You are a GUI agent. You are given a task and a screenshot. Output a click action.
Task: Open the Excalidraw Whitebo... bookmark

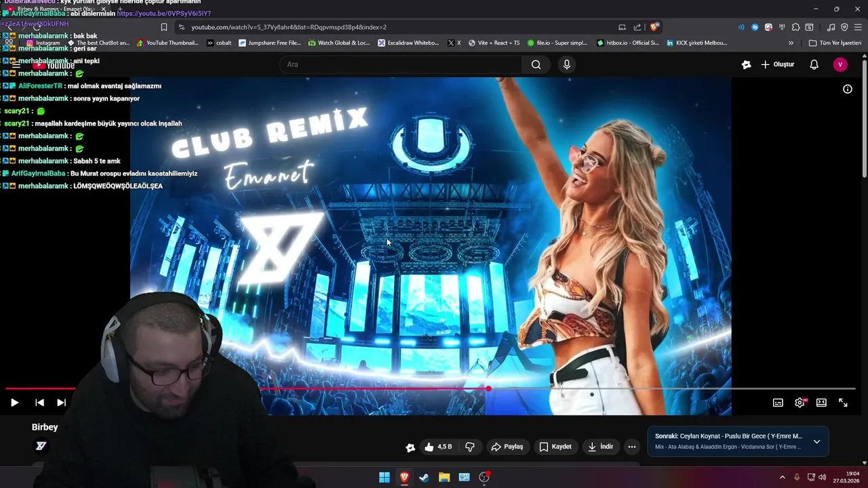point(408,43)
